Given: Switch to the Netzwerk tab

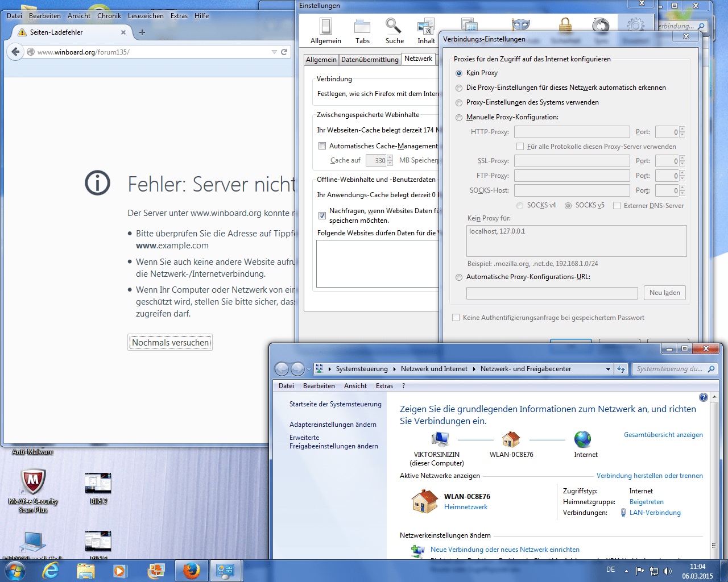Looking at the screenshot, I should coord(419,59).
